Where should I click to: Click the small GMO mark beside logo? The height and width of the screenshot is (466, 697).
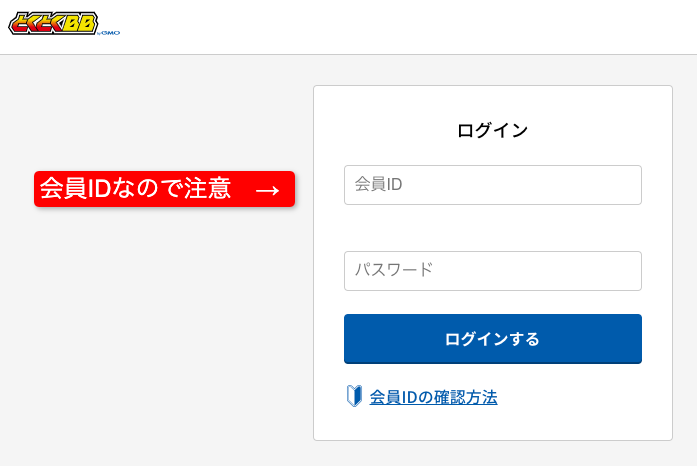[109, 33]
